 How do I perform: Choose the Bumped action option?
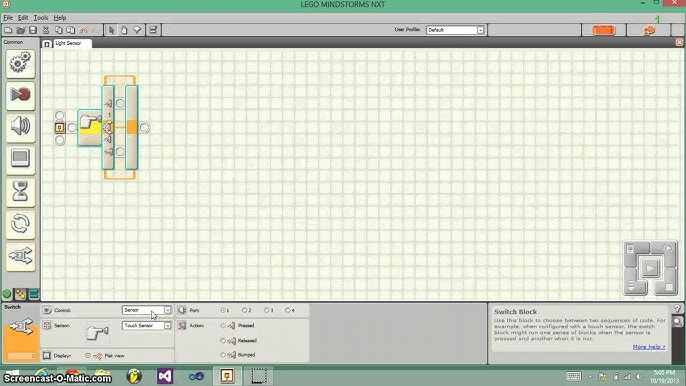[223, 355]
